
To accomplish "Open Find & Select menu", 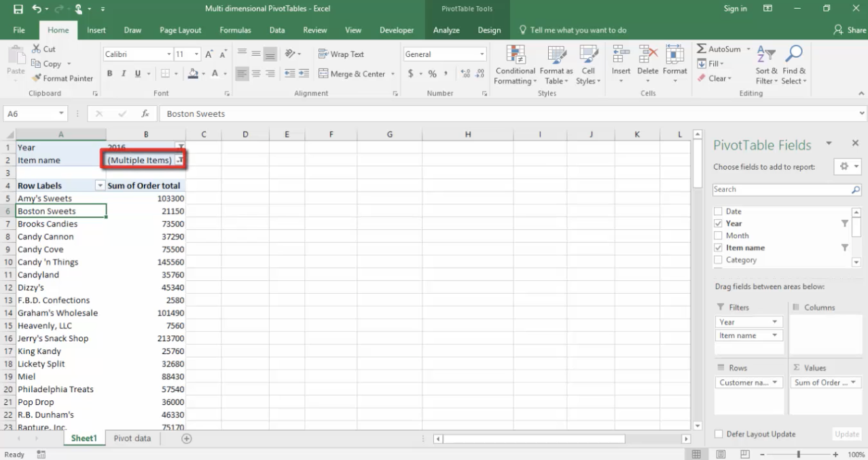I will tap(793, 65).
